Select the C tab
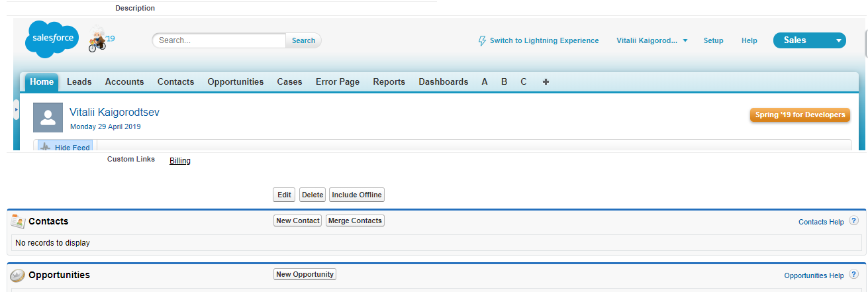Image resolution: width=868 pixels, height=292 pixels. [x=524, y=82]
